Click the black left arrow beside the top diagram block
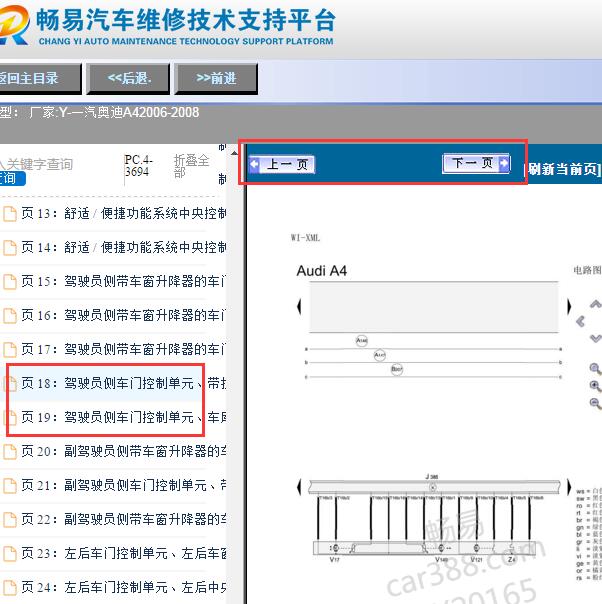Image resolution: width=602 pixels, height=604 pixels. pyautogui.click(x=299, y=307)
